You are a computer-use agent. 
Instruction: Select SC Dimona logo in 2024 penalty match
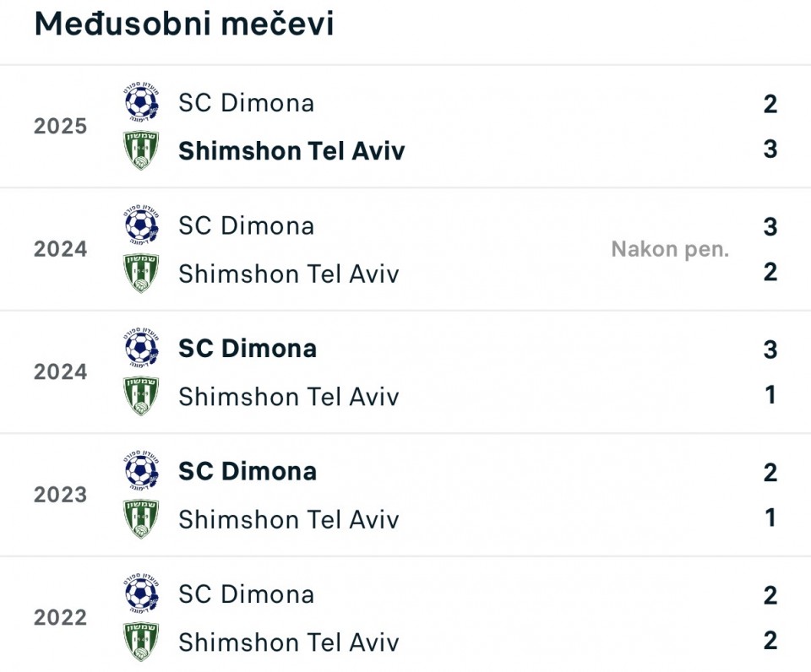pos(141,225)
